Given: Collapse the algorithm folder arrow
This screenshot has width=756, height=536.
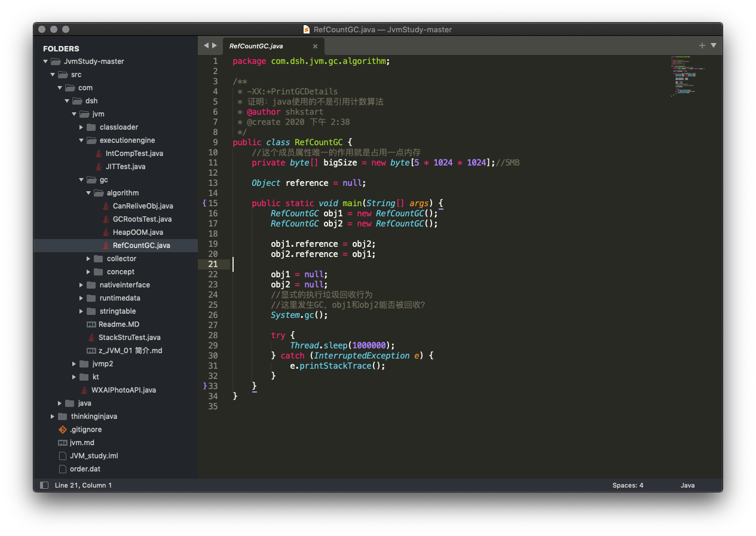Looking at the screenshot, I should [88, 193].
